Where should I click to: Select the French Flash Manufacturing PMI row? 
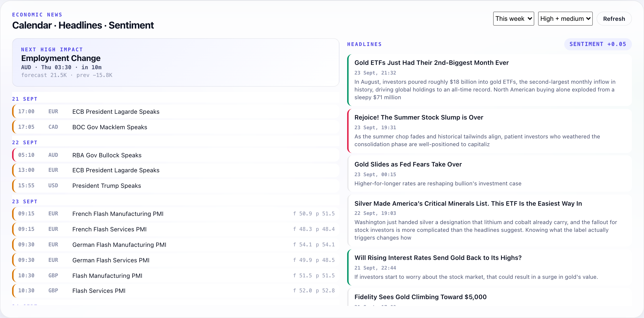click(176, 214)
